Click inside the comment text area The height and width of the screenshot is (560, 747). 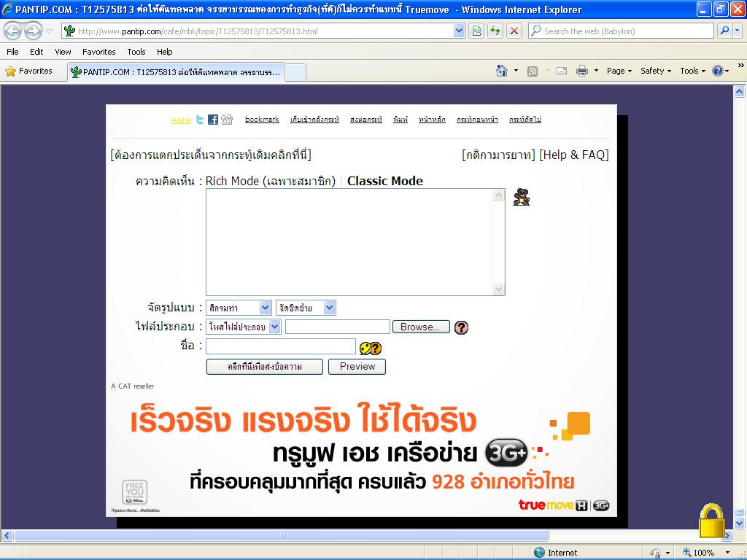point(350,242)
